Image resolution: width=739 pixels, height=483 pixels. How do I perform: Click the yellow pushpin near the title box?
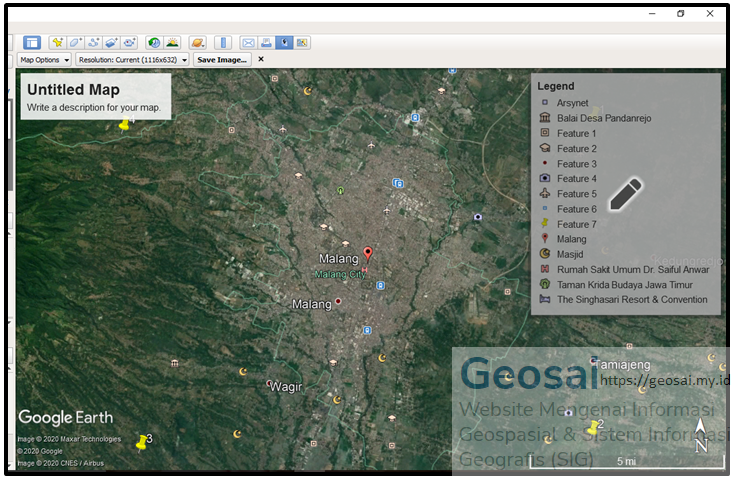(124, 124)
